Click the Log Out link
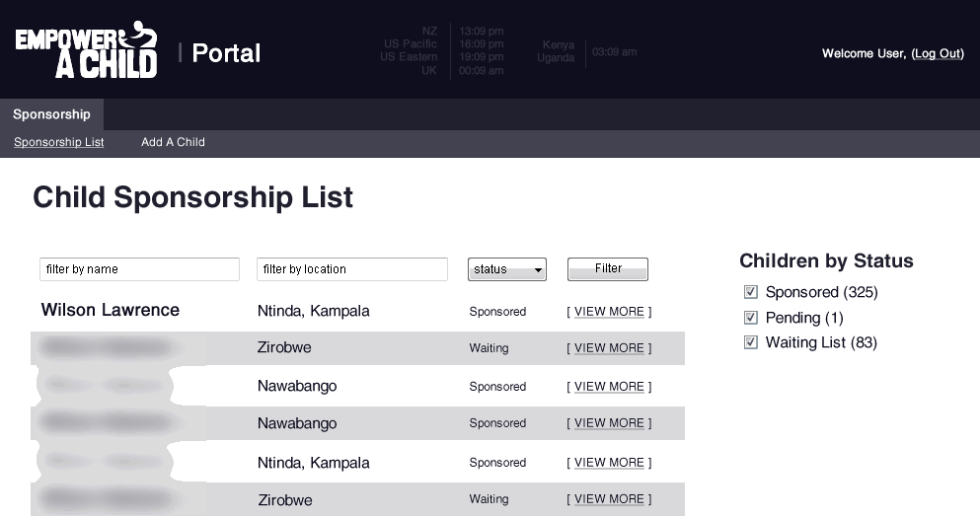The image size is (980, 519). click(937, 53)
